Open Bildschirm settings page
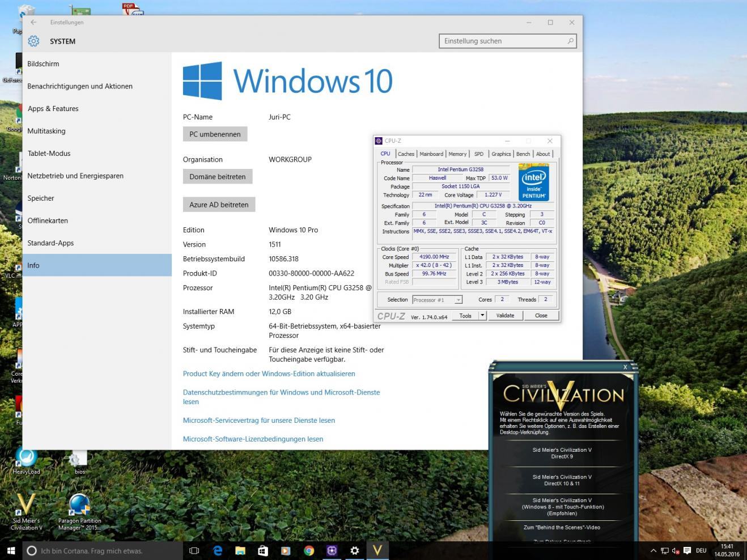Viewport: 747px width, 560px height. 97,64
